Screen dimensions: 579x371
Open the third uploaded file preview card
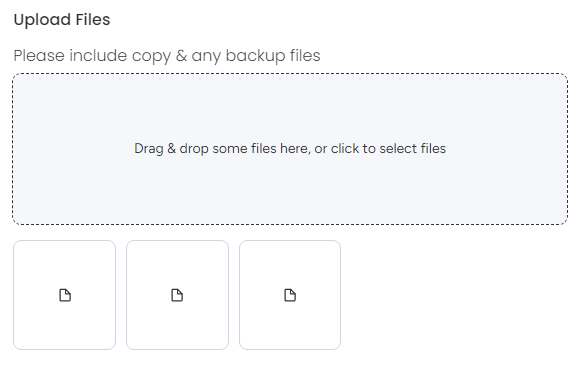click(x=290, y=295)
